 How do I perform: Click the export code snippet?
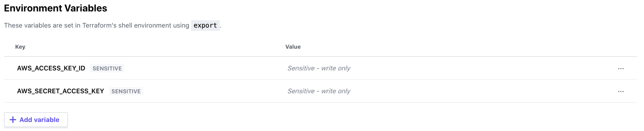tap(205, 25)
